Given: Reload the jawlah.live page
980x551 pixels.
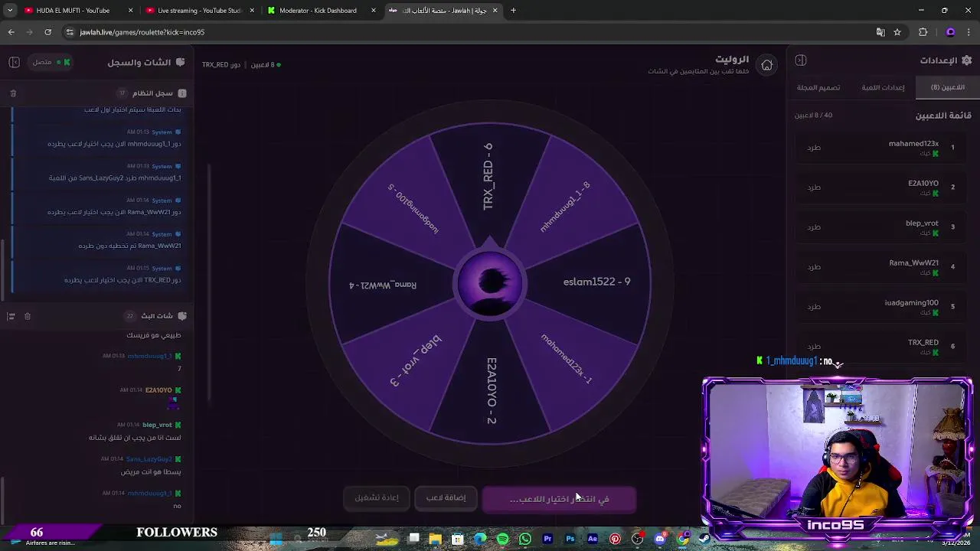Looking at the screenshot, I should tap(47, 32).
